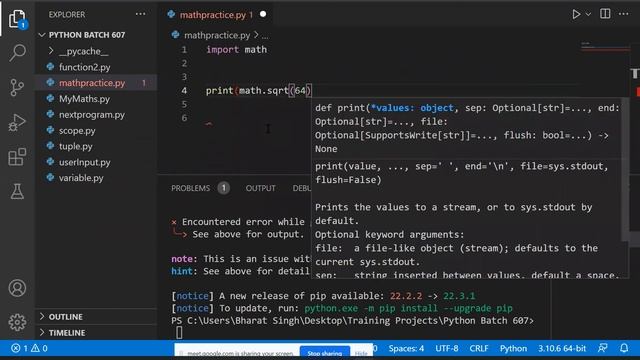Change line ending via CRLF
The image size is (640, 360).
coord(479,349)
